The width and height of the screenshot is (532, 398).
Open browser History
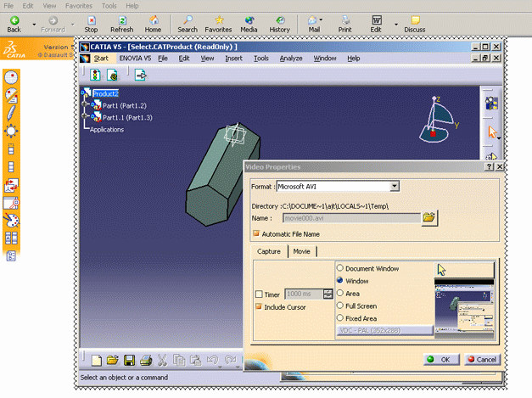(279, 25)
